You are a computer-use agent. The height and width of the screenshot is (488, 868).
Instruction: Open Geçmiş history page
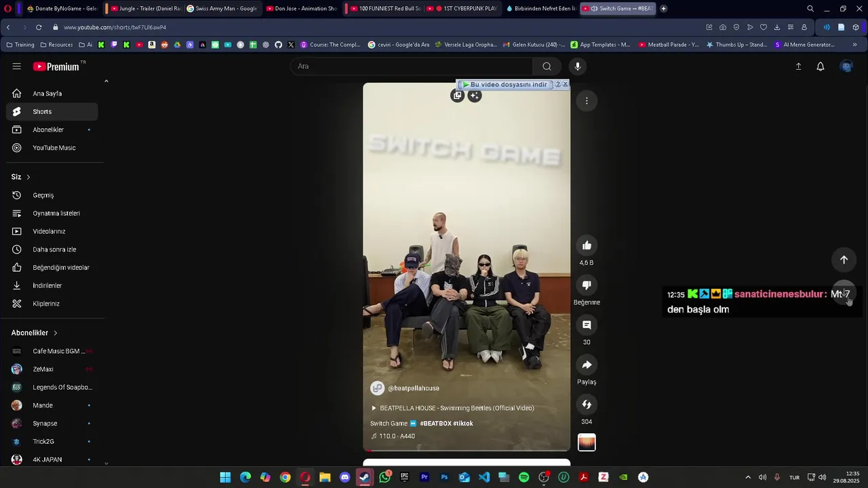pyautogui.click(x=52, y=195)
